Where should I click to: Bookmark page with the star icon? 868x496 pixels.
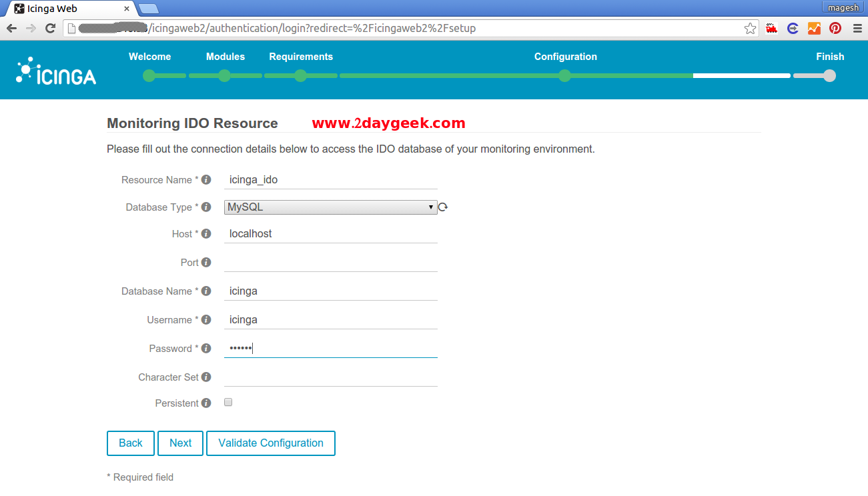751,28
